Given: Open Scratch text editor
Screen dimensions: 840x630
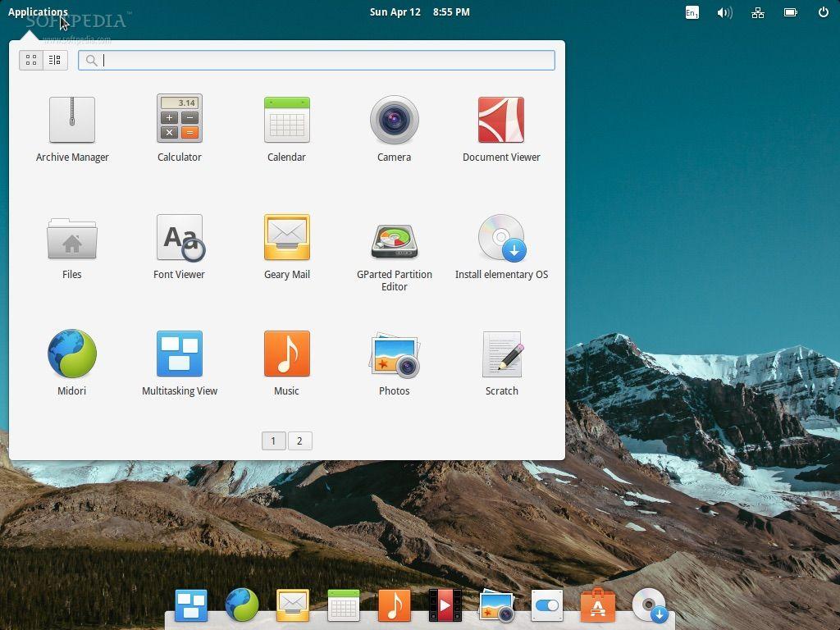Looking at the screenshot, I should pyautogui.click(x=501, y=354).
